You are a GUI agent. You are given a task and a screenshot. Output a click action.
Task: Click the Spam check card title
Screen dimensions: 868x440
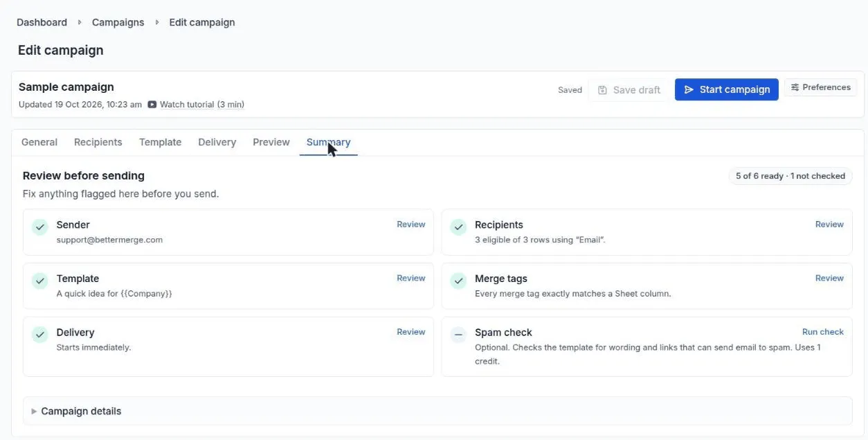point(503,333)
